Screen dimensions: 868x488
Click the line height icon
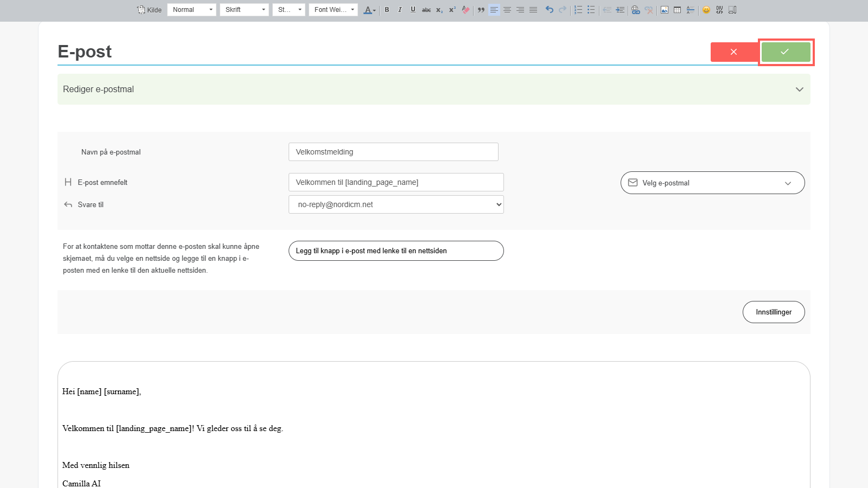[691, 10]
